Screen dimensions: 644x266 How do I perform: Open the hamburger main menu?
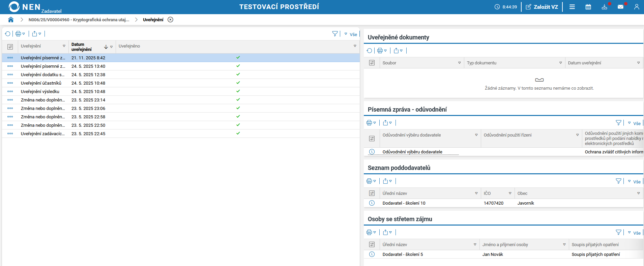click(572, 7)
